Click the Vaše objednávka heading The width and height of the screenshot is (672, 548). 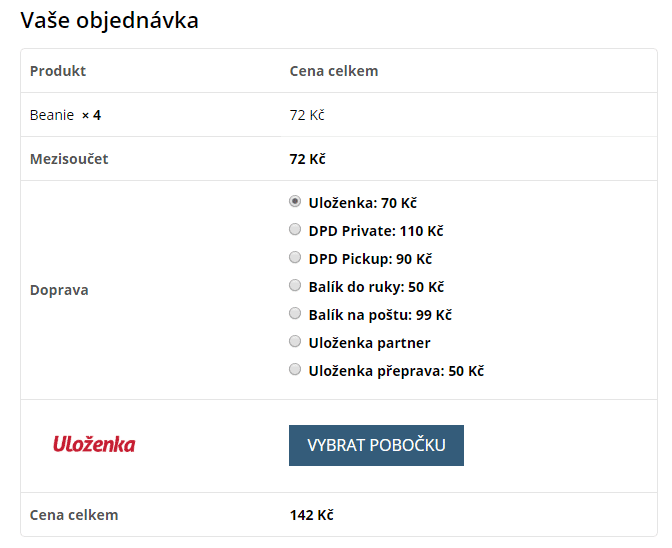[110, 21]
